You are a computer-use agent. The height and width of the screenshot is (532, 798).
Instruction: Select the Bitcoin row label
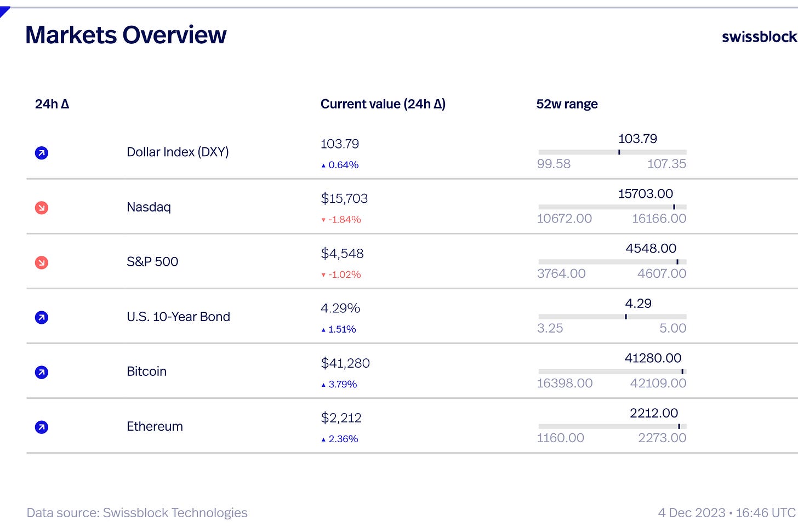pyautogui.click(x=146, y=371)
